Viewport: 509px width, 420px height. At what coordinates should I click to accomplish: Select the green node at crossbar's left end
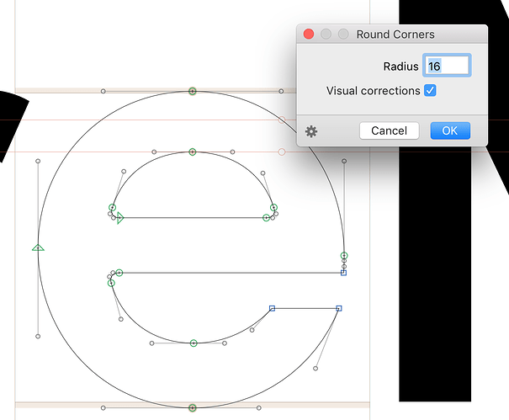point(119,273)
